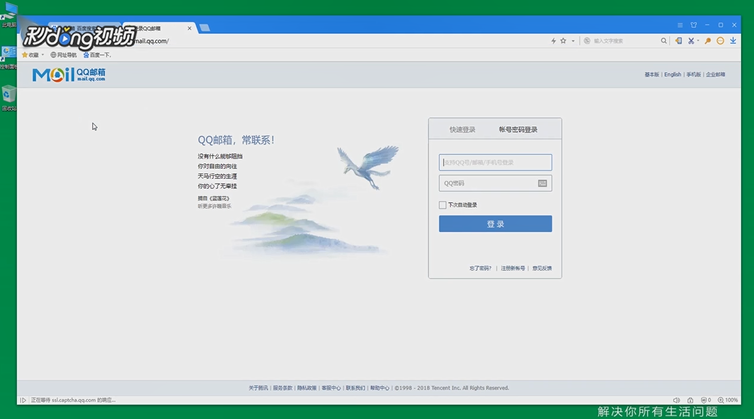
Task: Open 网址导航 bookmark
Action: (63, 55)
